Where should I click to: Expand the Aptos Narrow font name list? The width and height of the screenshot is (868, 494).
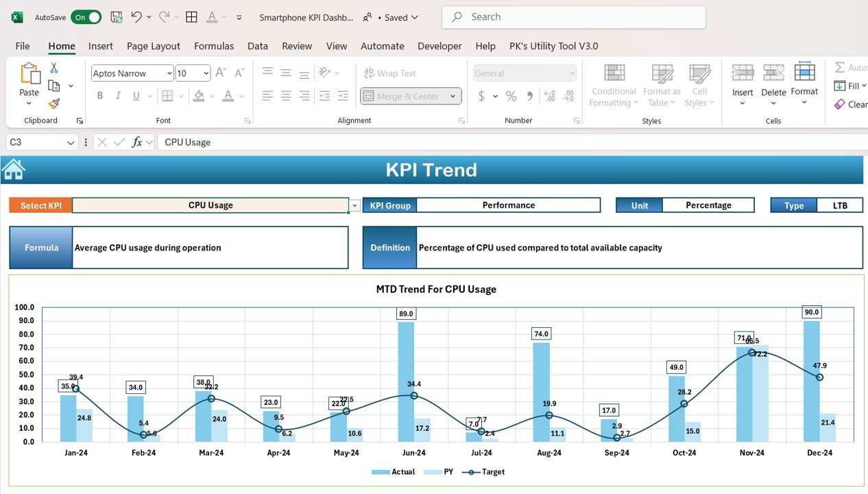coord(169,73)
